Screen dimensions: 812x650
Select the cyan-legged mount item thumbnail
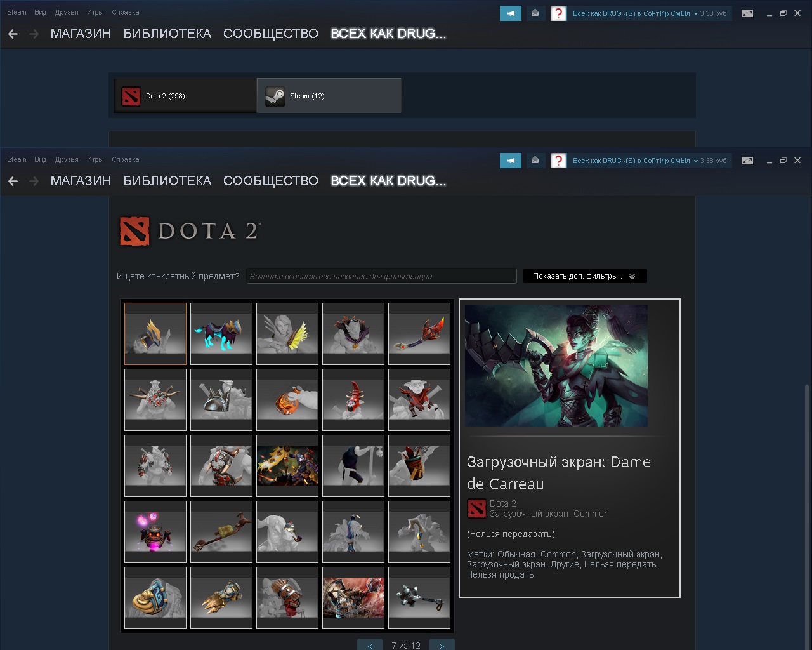[x=221, y=333]
